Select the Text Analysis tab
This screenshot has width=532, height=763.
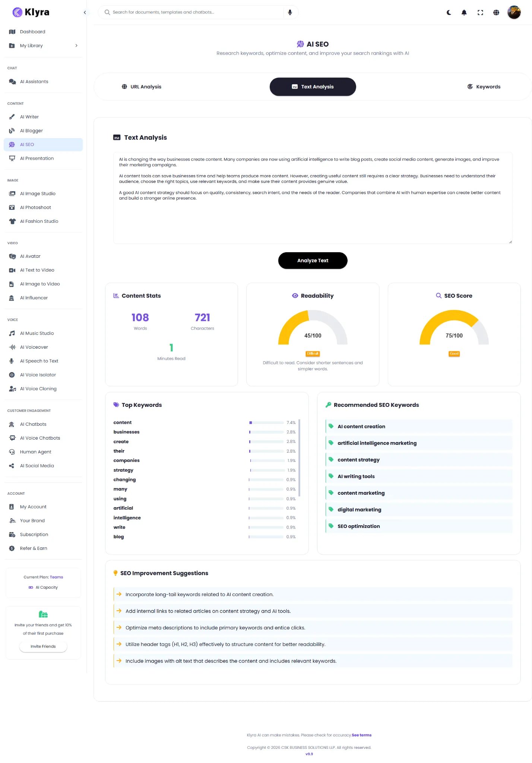click(x=313, y=86)
